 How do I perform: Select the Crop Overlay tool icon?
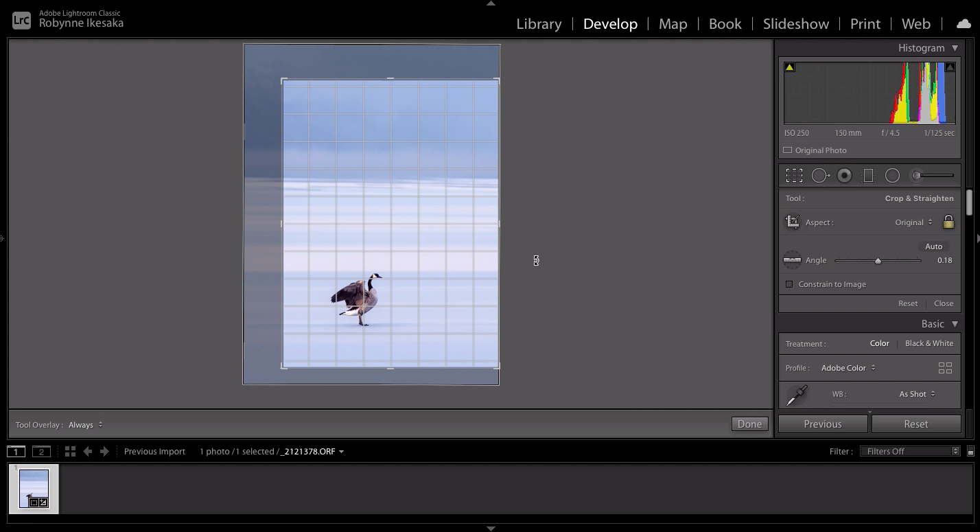click(x=794, y=176)
